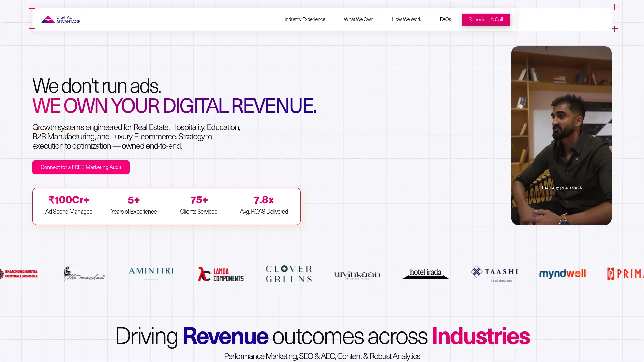Click the WE OWN YOUR DIGITAL REVENUE headline
This screenshot has height=362, width=644.
click(174, 106)
